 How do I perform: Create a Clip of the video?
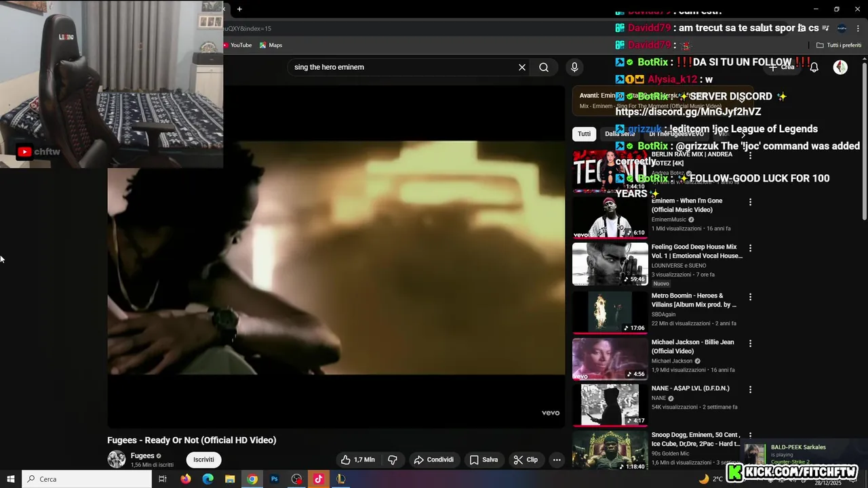pyautogui.click(x=526, y=460)
